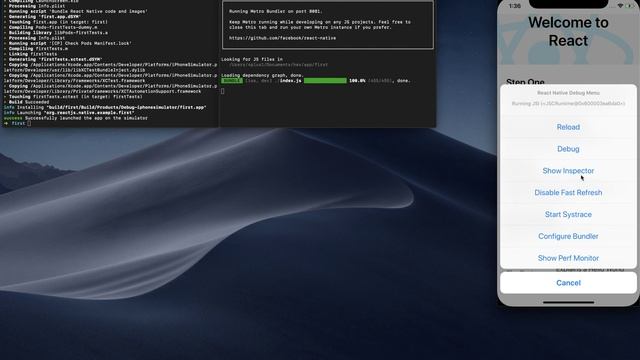
Task: Click the 'Installing build/first/Build/Products' line
Action: tap(105, 107)
